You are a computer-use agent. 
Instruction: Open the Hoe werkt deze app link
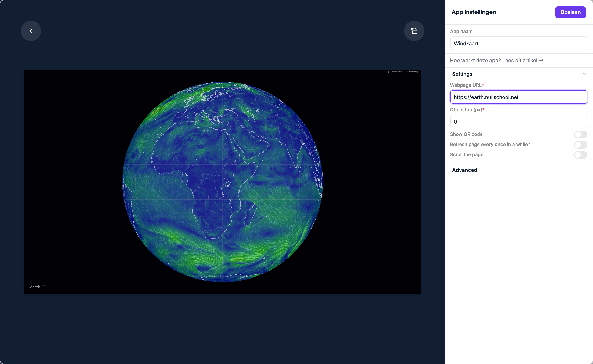pyautogui.click(x=497, y=61)
